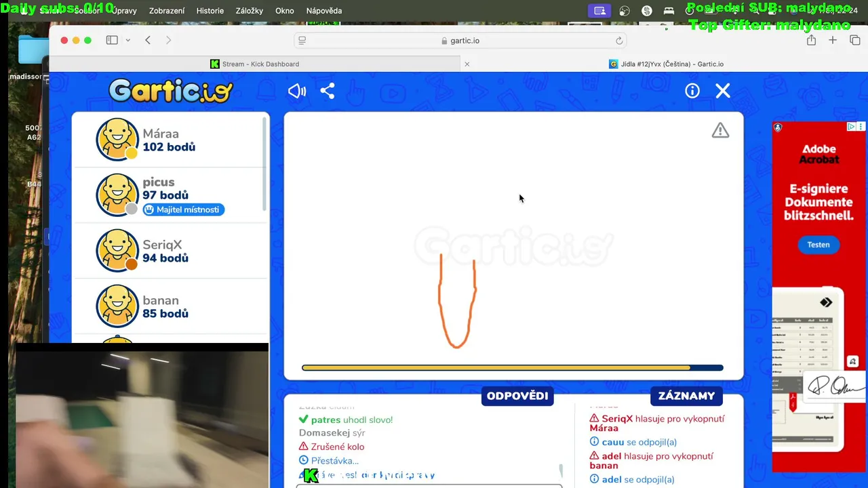The width and height of the screenshot is (868, 488).
Task: Click banan's player avatar
Action: click(117, 306)
